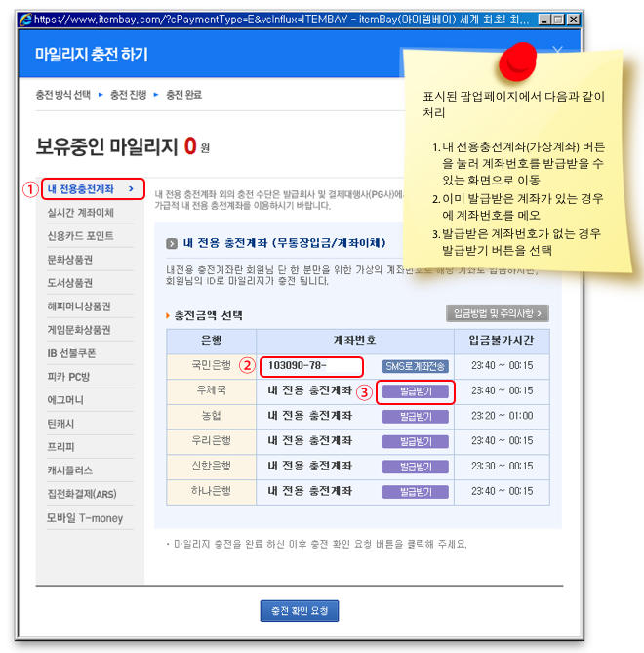Click 충전 확인 요청 button
Image resolution: width=644 pixels, height=653 pixels.
click(x=300, y=611)
